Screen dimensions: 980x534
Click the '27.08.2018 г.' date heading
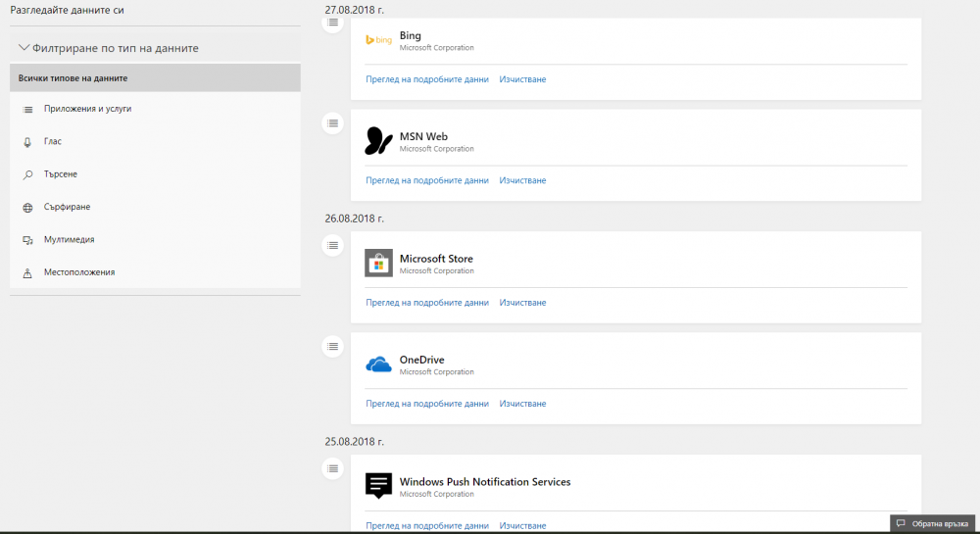355,10
